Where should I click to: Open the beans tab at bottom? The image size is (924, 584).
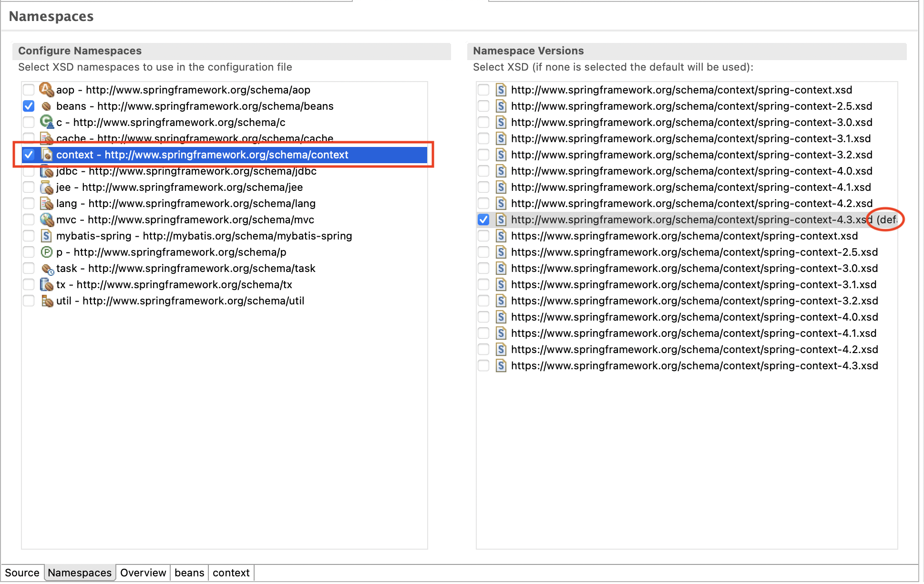(x=189, y=573)
